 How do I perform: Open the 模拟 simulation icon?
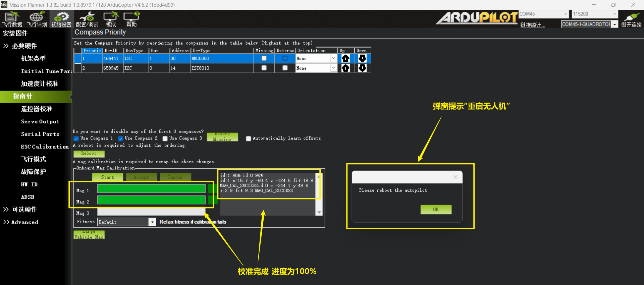(111, 19)
